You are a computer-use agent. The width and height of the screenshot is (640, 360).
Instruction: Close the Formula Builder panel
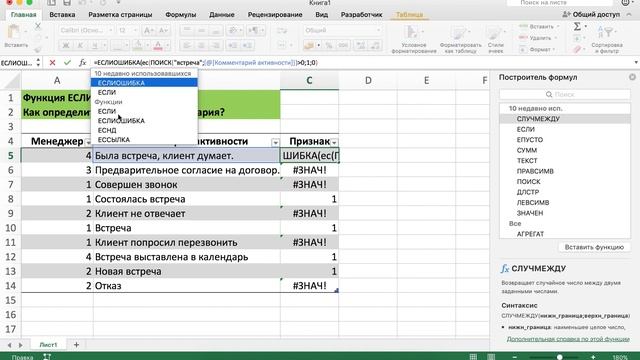[632, 77]
